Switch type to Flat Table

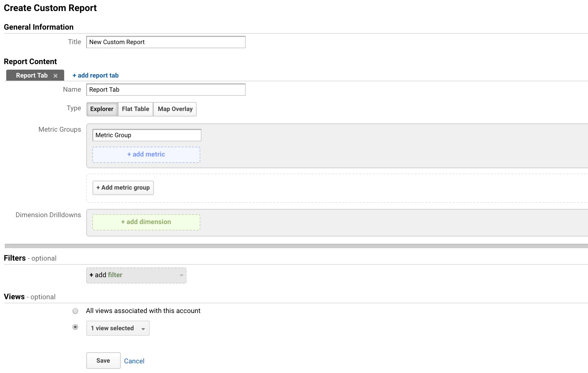coord(136,109)
